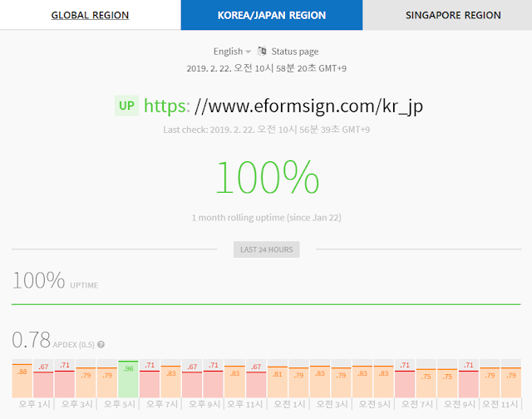Click the .75 bar above 오전 7시
Screen dimensions: 532x419
tap(426, 383)
